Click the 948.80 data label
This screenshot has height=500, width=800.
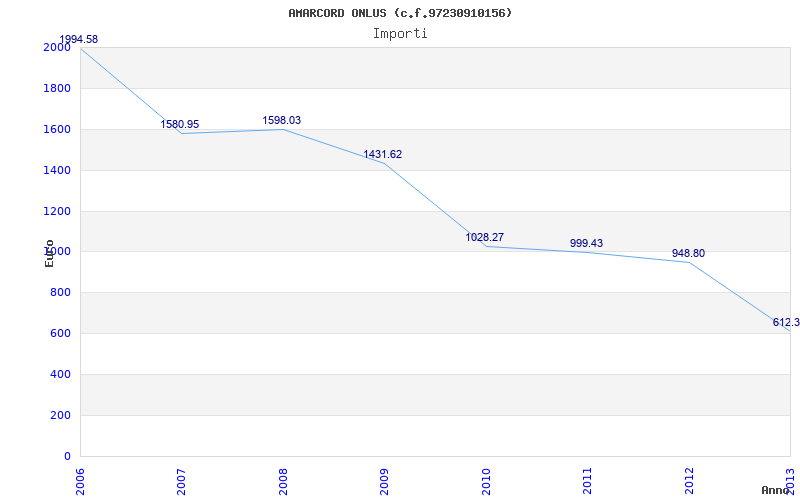pyautogui.click(x=688, y=253)
